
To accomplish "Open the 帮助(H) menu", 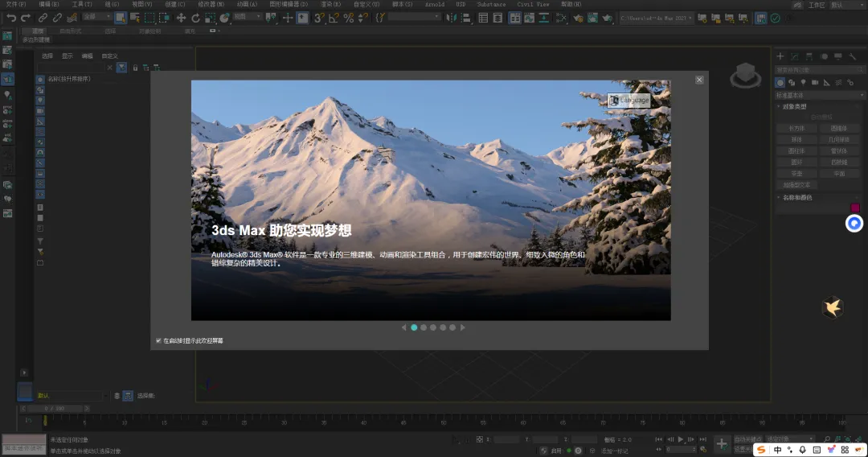I will [571, 5].
